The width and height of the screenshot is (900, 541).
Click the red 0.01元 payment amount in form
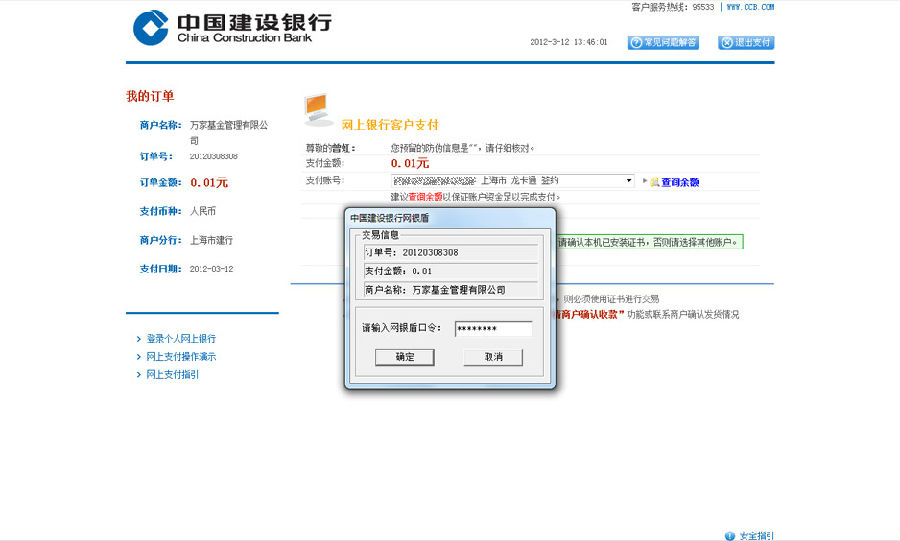410,164
